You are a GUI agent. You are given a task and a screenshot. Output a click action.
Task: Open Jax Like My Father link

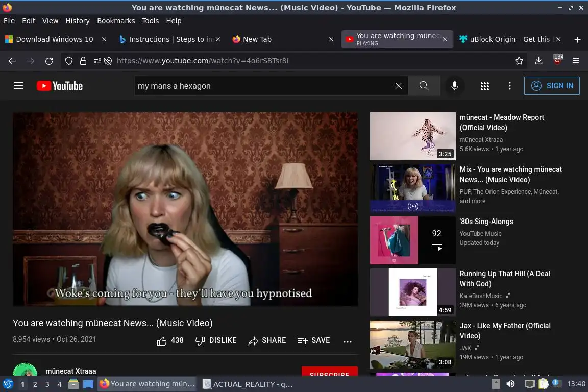point(505,330)
